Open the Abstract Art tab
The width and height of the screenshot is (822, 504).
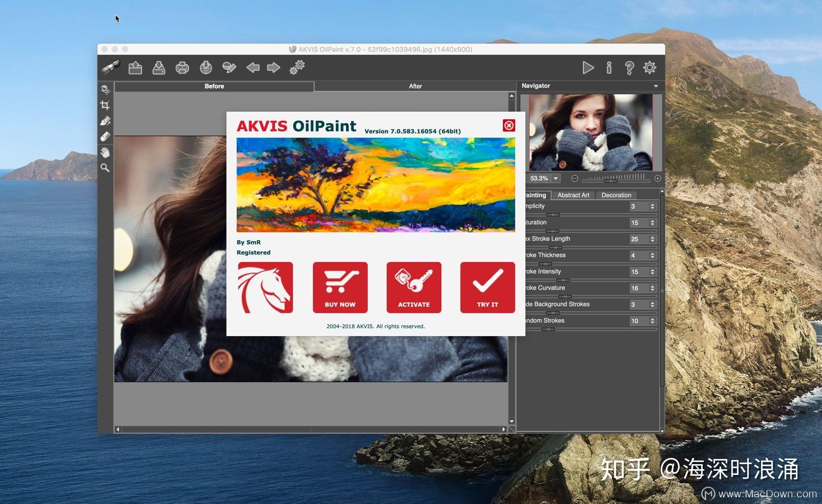coord(573,195)
